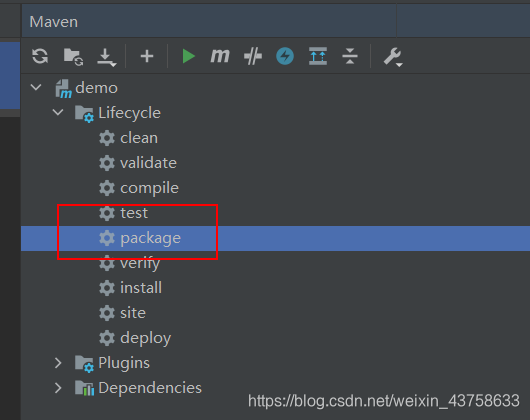Collapse the demo project node
This screenshot has height=420, width=530.
[36, 88]
